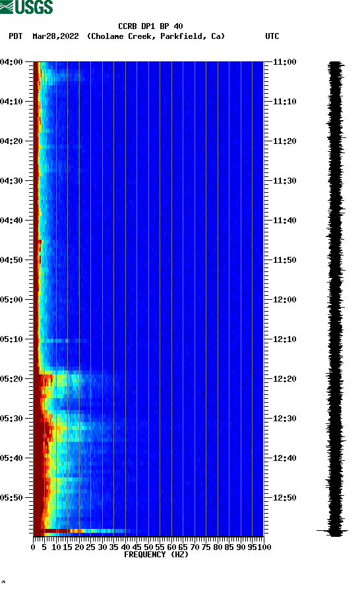Click the 05:10 PDT time label
Screen dimensions: 364x589
pyautogui.click(x=12, y=339)
